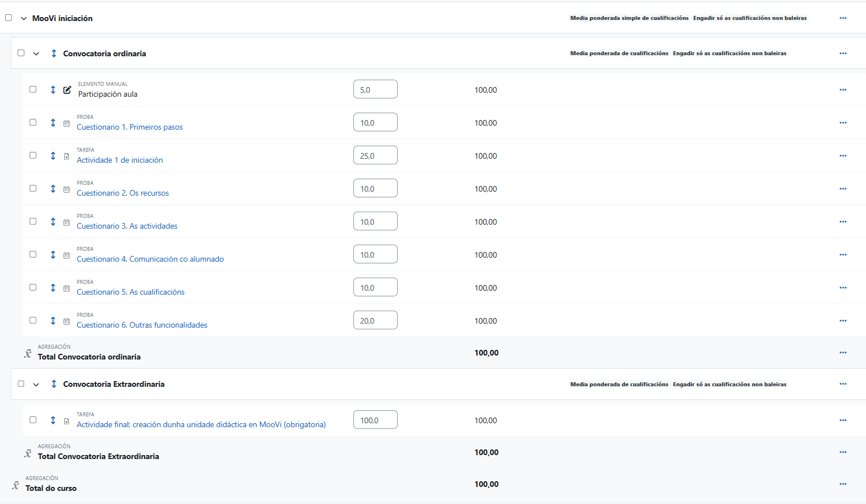The height and width of the screenshot is (504, 866).
Task: Check the box for Actividade final row
Action: pos(33,420)
